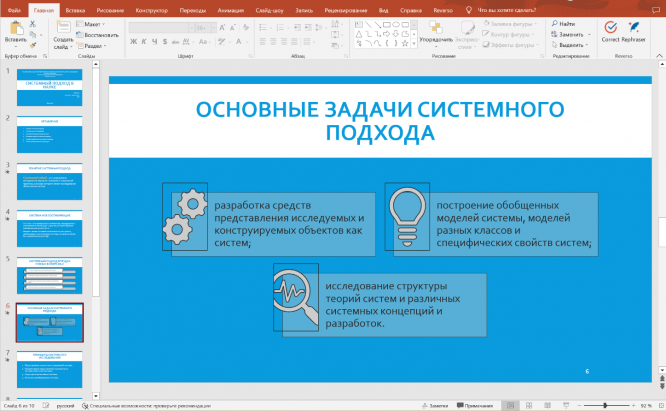Click the Reverso Correct icon
Screen dimensions: 666x411
coord(609,28)
